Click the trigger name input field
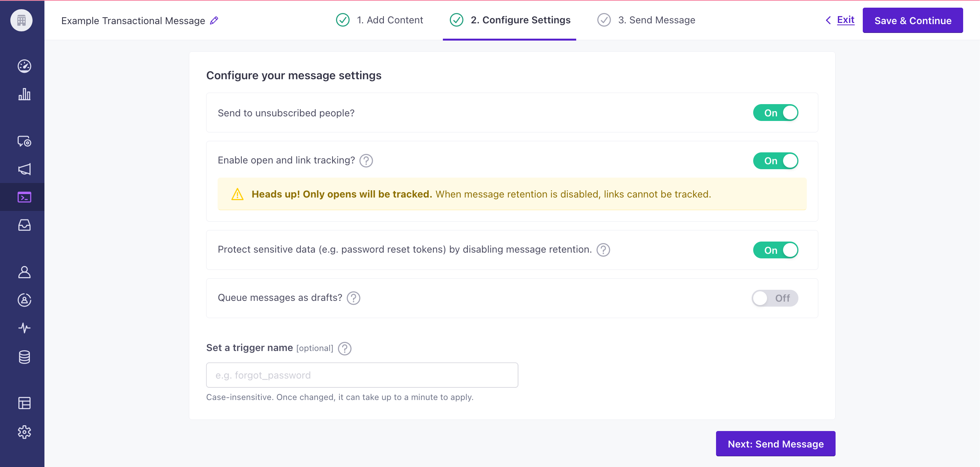 tap(362, 375)
